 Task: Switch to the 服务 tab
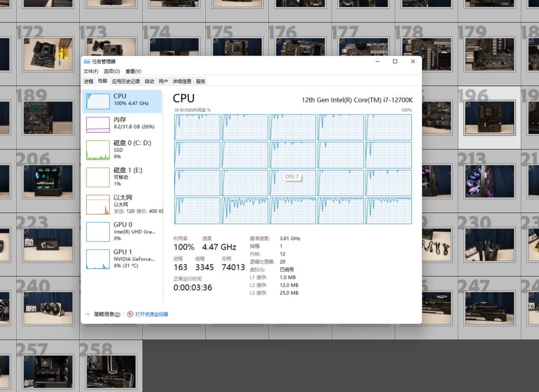200,81
